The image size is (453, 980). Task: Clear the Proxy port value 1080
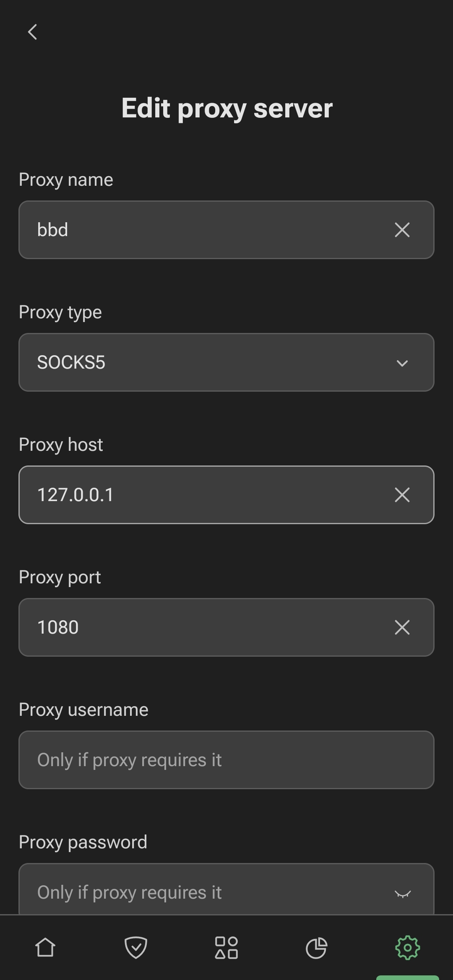(402, 627)
